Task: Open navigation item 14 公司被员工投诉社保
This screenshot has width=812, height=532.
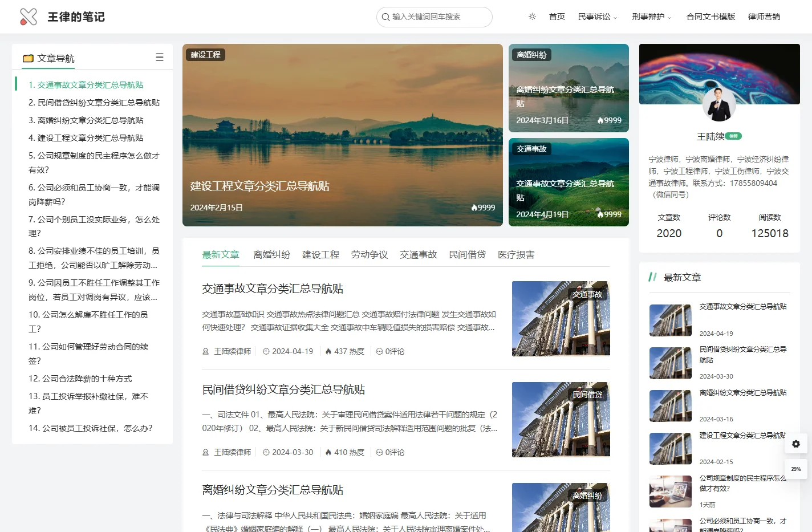Action: click(91, 428)
